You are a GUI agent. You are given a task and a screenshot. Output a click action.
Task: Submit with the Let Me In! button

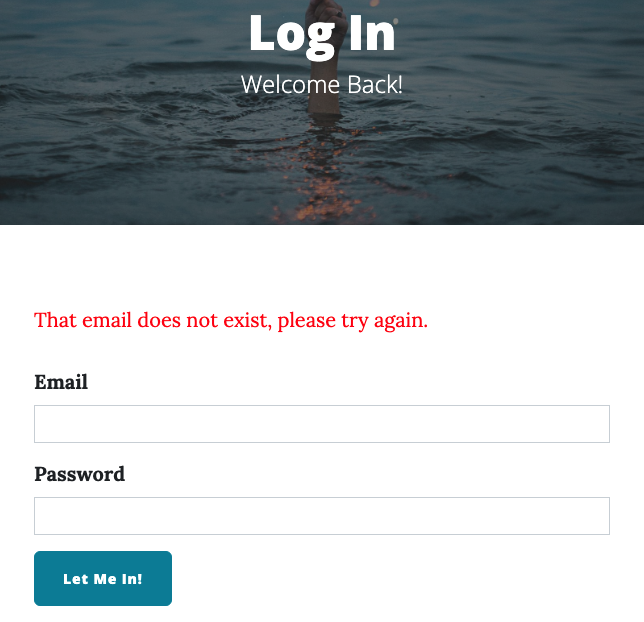coord(103,578)
